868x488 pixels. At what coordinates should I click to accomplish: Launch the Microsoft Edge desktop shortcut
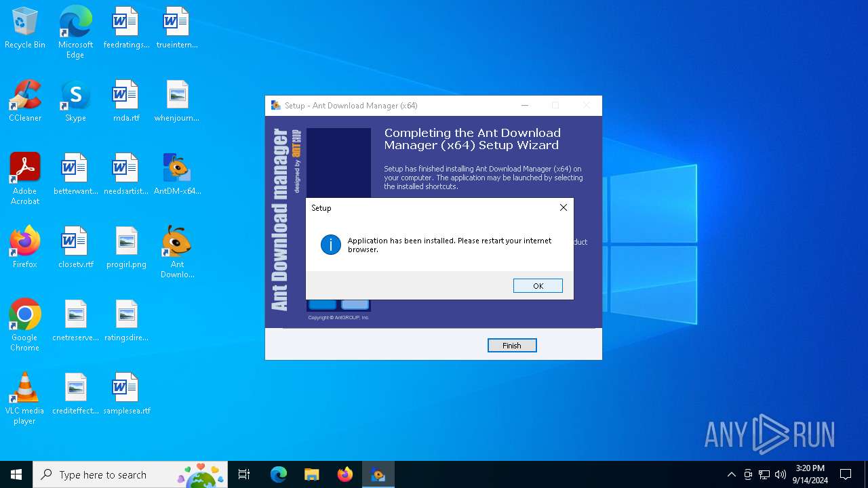[75, 33]
